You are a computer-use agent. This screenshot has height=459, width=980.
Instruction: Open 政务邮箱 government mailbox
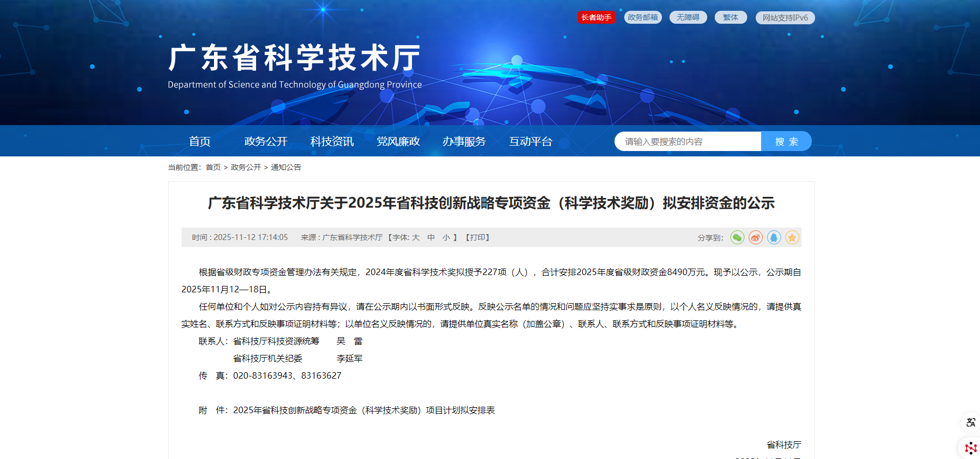pyautogui.click(x=643, y=17)
